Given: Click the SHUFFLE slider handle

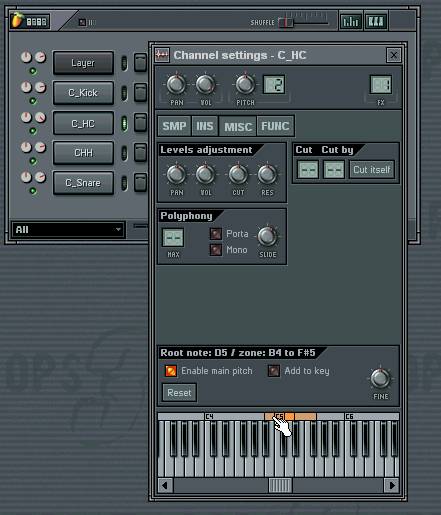Looking at the screenshot, I should [285, 23].
